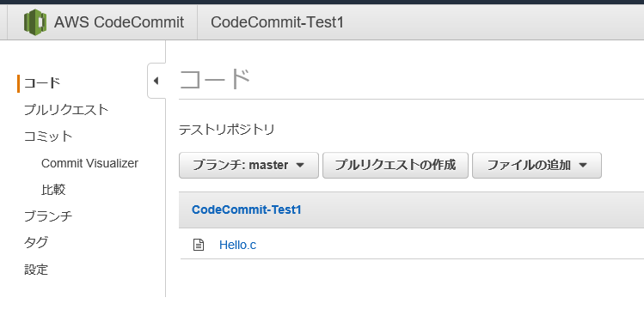644x328 pixels.
Task: Collapse the sidebar with the left arrow
Action: [x=156, y=81]
